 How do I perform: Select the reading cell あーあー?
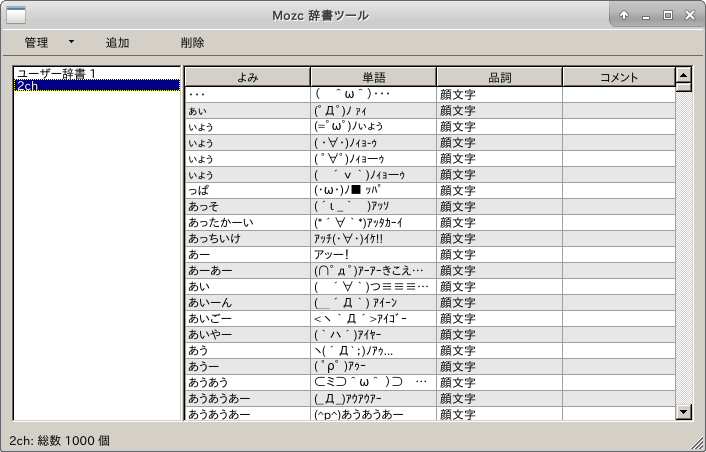(248, 271)
